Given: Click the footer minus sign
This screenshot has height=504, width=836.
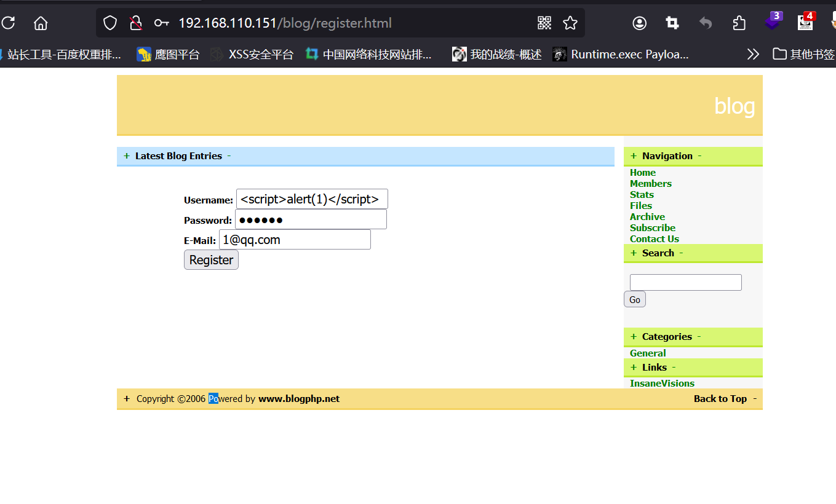Looking at the screenshot, I should 755,399.
